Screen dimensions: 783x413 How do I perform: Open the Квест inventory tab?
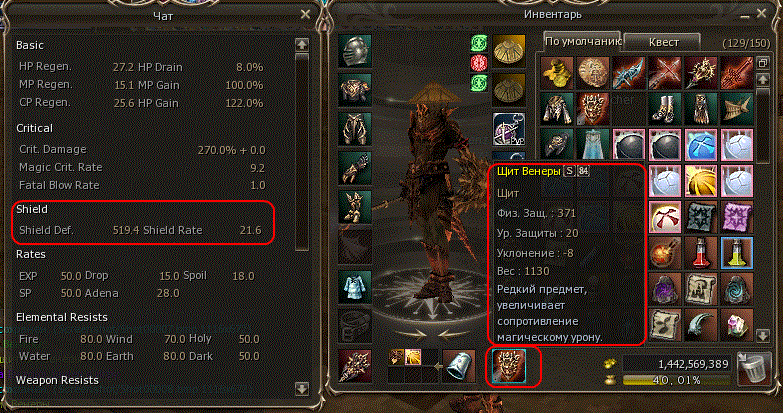pos(664,42)
